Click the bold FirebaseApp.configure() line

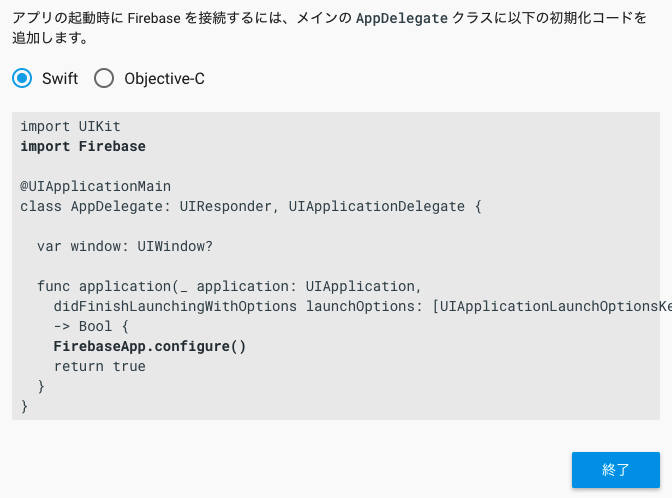[x=150, y=346]
